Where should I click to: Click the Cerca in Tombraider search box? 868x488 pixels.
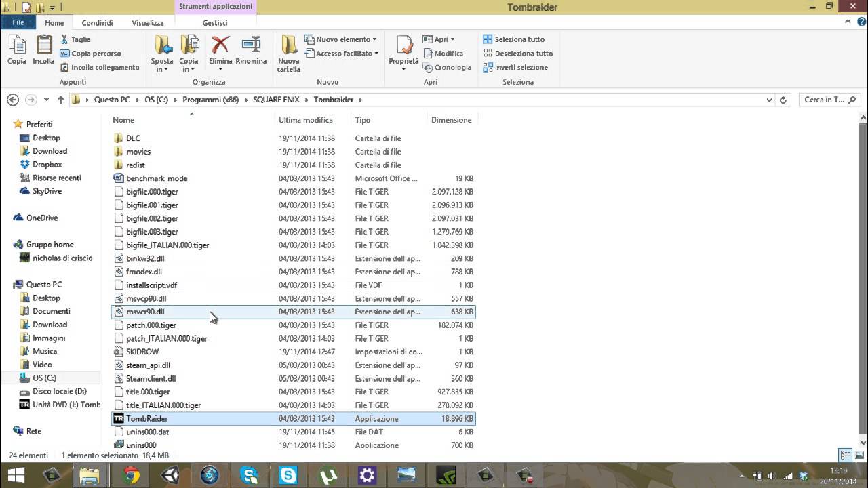(830, 100)
